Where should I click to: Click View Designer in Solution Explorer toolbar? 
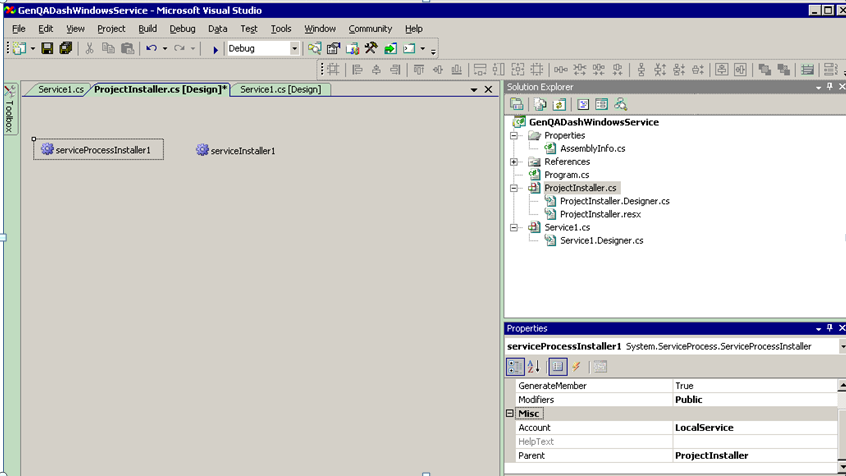click(x=602, y=104)
